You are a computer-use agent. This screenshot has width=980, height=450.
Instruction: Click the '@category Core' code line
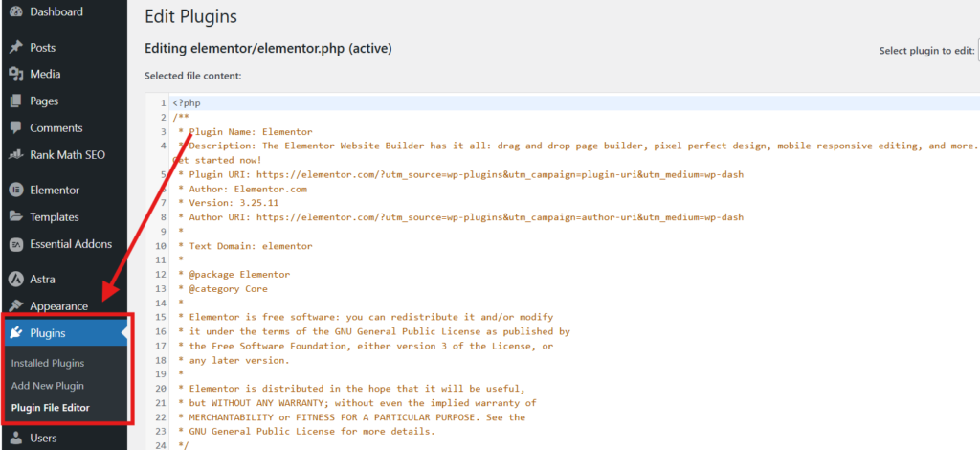pyautogui.click(x=228, y=289)
